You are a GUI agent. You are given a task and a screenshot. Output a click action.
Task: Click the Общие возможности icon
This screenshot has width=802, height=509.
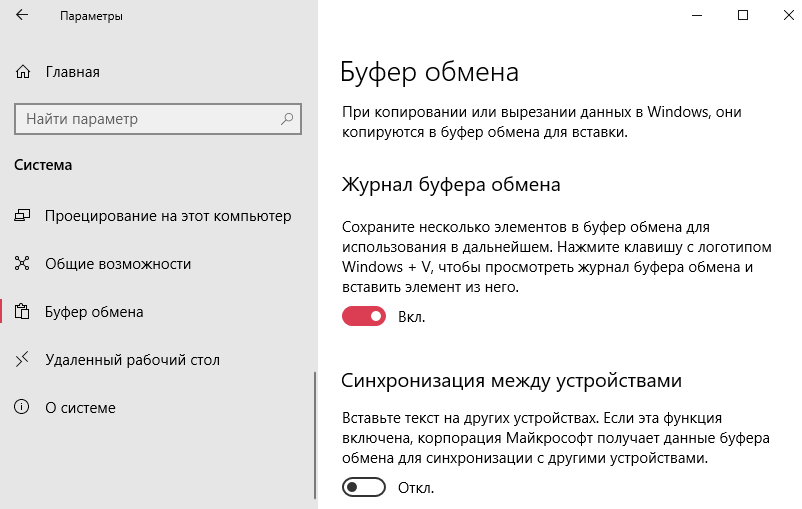coord(23,264)
